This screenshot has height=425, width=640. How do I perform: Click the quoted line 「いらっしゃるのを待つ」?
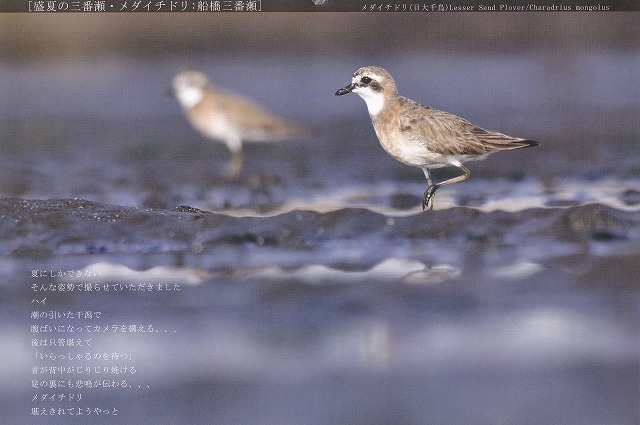click(x=83, y=356)
